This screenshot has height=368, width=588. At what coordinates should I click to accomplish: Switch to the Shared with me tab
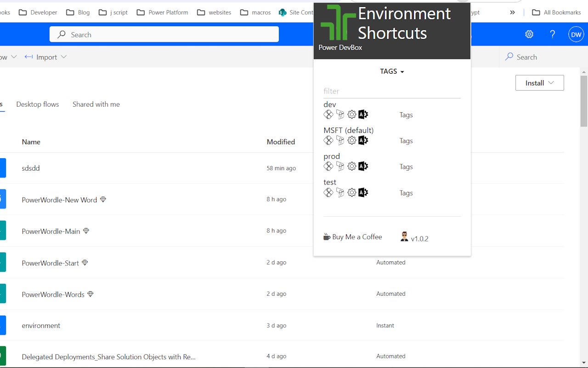[96, 104]
